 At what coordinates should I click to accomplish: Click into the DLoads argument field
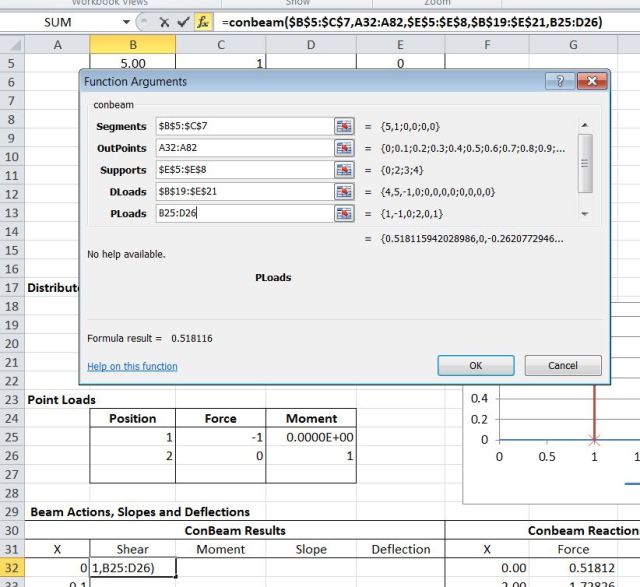[243, 191]
